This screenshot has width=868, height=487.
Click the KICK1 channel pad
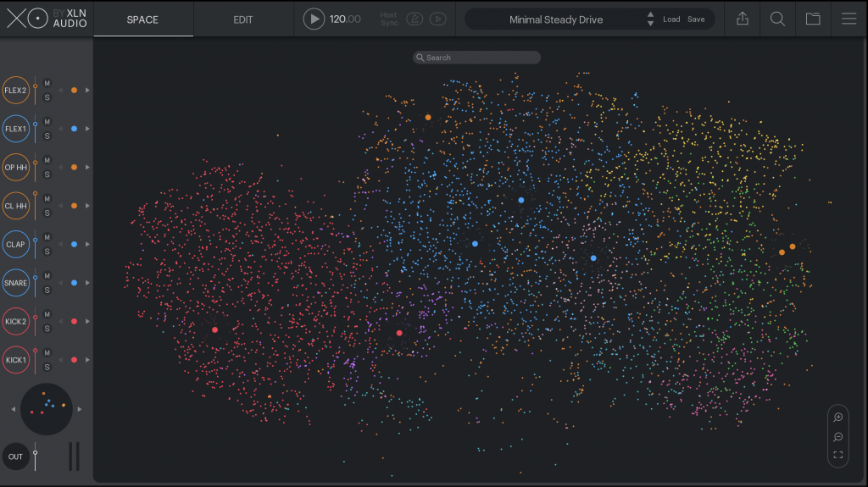pos(15,360)
